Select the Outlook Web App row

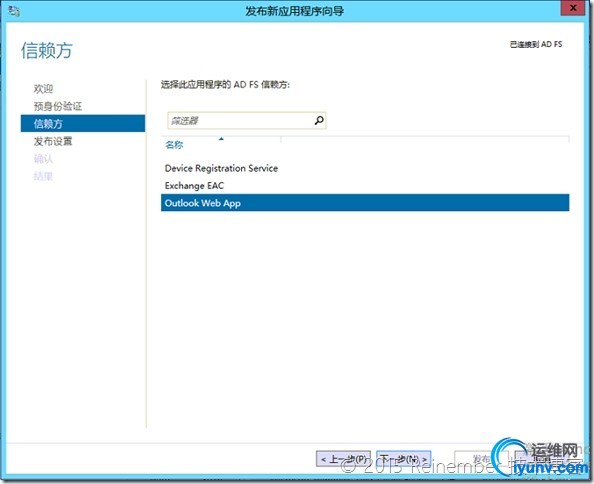click(x=365, y=203)
